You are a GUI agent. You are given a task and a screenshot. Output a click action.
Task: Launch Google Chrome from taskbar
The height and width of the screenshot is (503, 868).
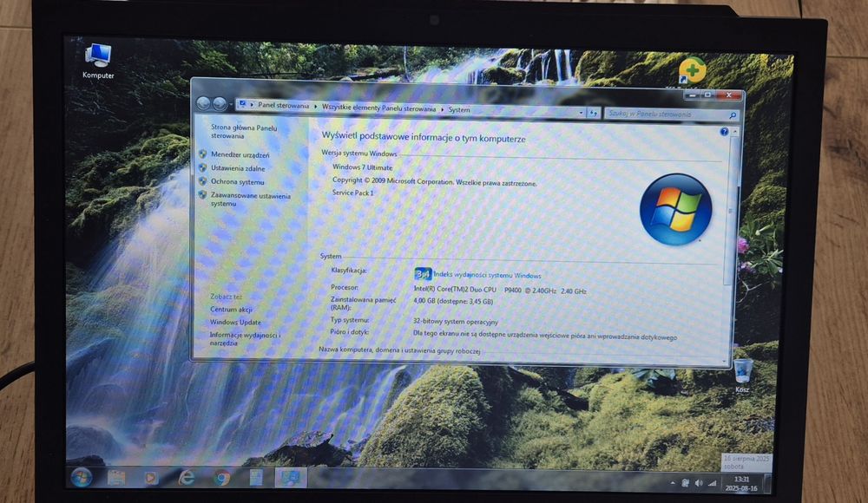[222, 478]
